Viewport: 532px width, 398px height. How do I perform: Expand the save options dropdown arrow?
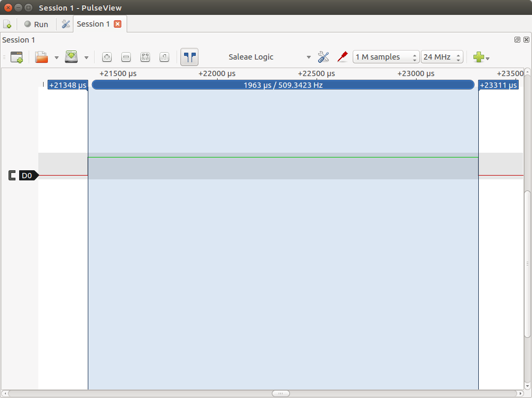(x=87, y=57)
